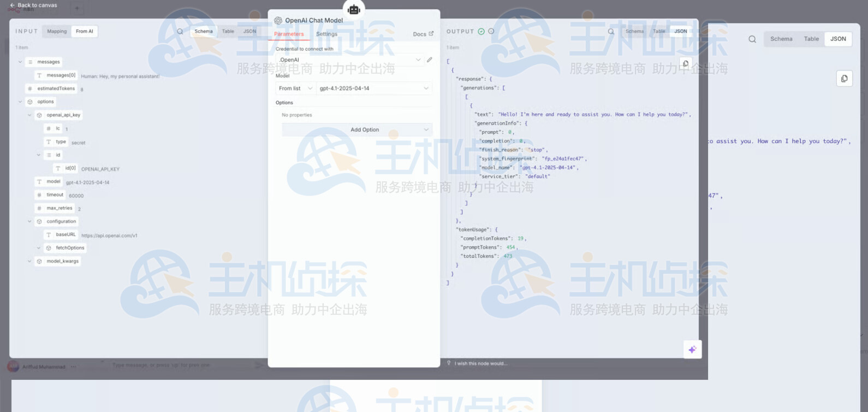The height and width of the screenshot is (412, 868).
Task: Collapse the id array chevron
Action: (39, 155)
